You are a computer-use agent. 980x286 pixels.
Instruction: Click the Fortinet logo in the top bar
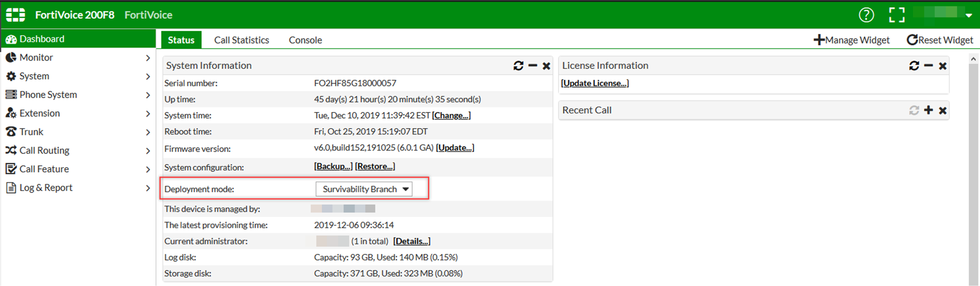(x=15, y=15)
